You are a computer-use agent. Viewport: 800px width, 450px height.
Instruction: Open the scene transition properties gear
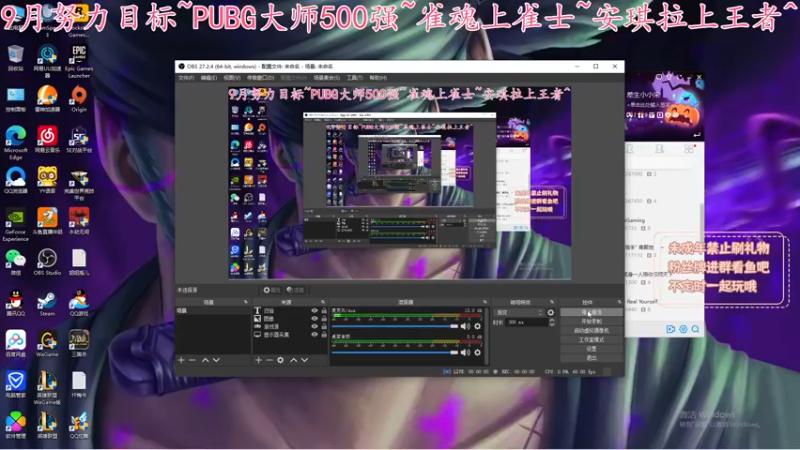click(x=551, y=312)
